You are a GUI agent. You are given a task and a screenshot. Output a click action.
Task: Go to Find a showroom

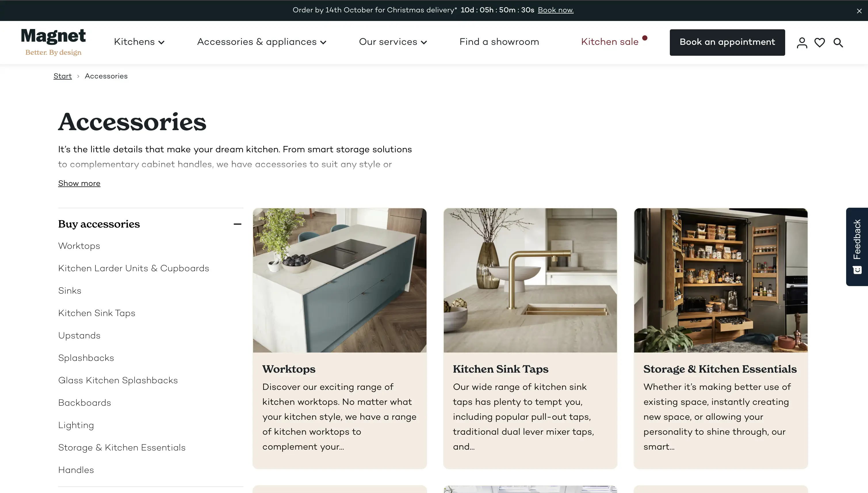499,42
